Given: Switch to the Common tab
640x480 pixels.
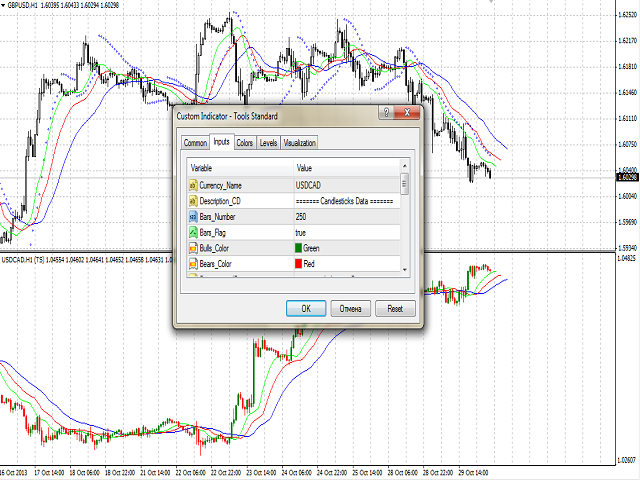Looking at the screenshot, I should coord(195,143).
